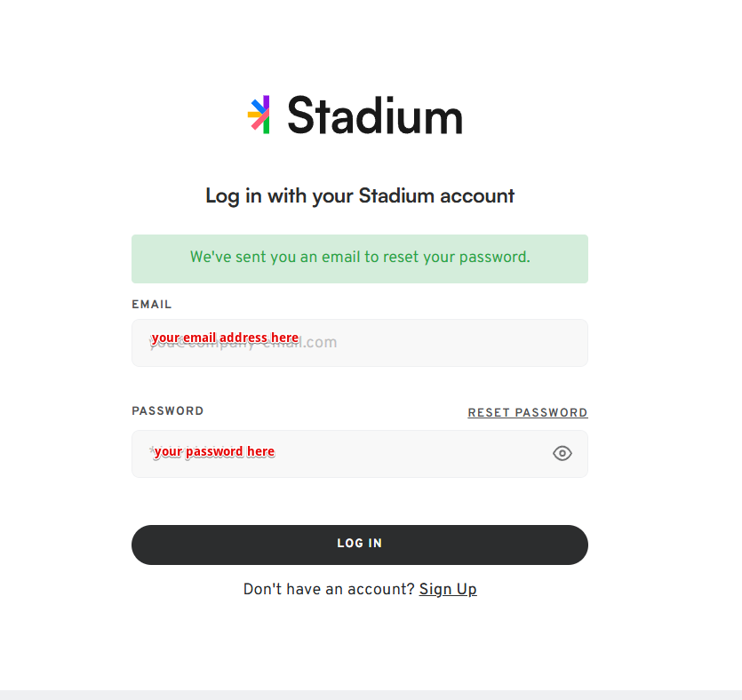Click the 'Don't have an account?' text
The image size is (742, 700).
coord(329,589)
